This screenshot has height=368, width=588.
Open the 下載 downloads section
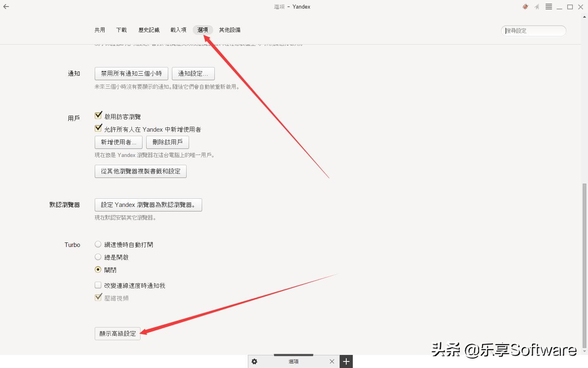pyautogui.click(x=121, y=30)
